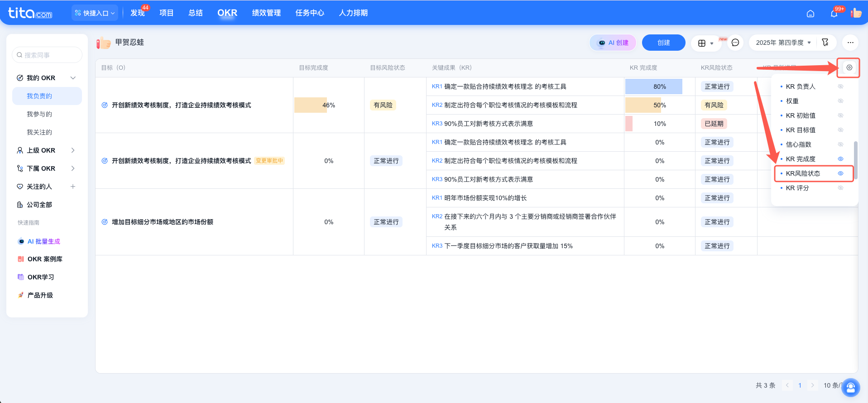
Task: Click target icon of first 开创新绩效考核制度 objective
Action: click(x=105, y=105)
